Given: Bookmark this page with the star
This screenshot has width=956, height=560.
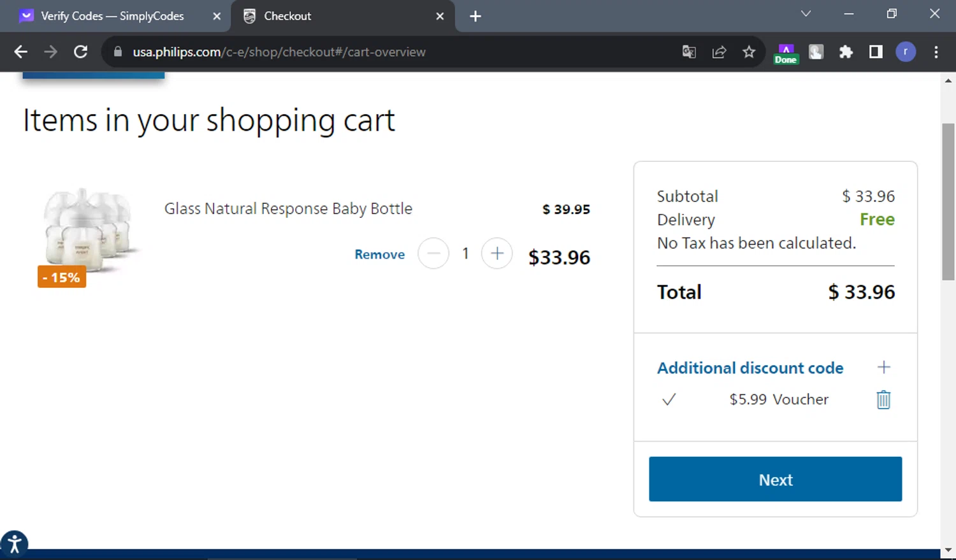Looking at the screenshot, I should tap(749, 52).
